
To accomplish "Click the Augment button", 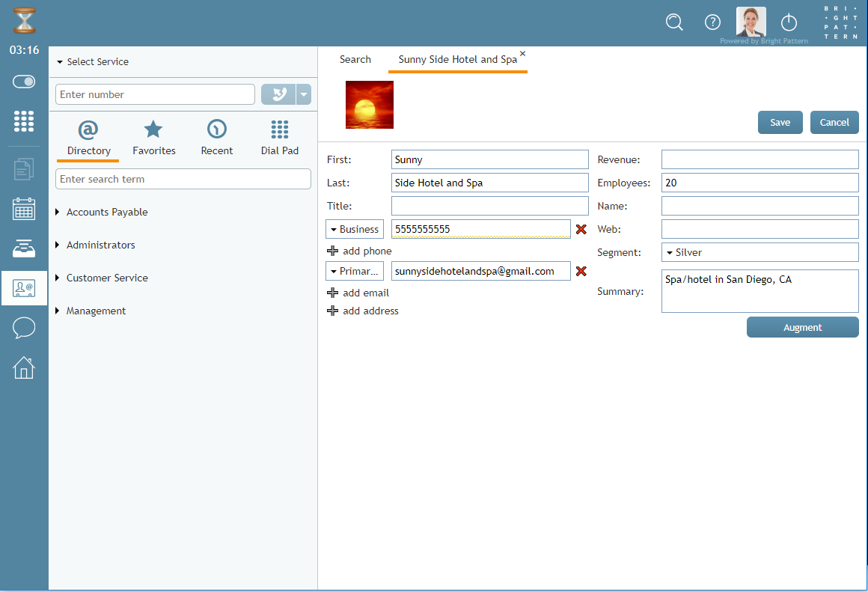I will click(x=802, y=327).
